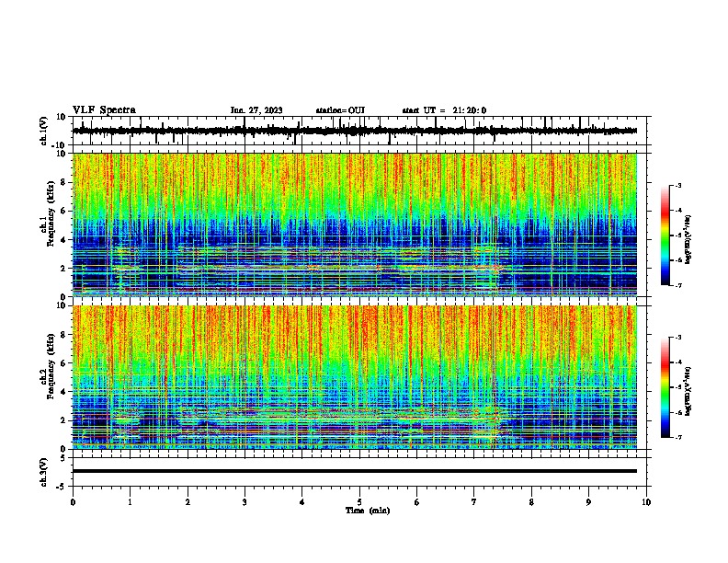Viewport: 728px width, 563px height.
Task: Click the time axis tick label "9"
Action: (588, 502)
